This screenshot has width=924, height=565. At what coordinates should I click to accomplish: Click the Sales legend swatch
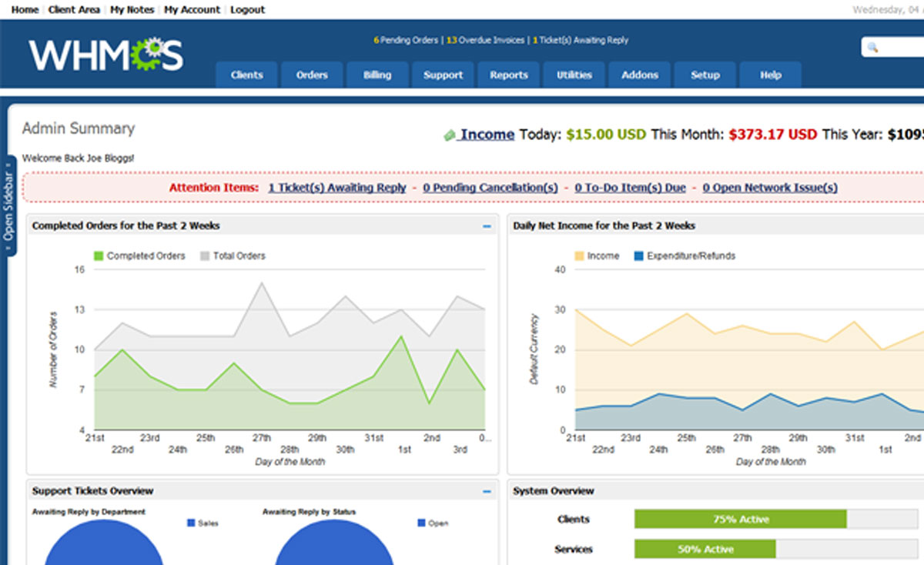pyautogui.click(x=191, y=523)
